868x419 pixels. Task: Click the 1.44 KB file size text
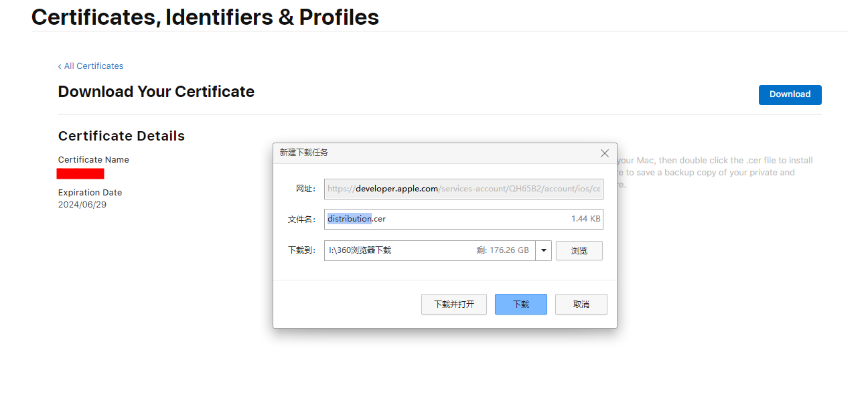[x=586, y=219]
